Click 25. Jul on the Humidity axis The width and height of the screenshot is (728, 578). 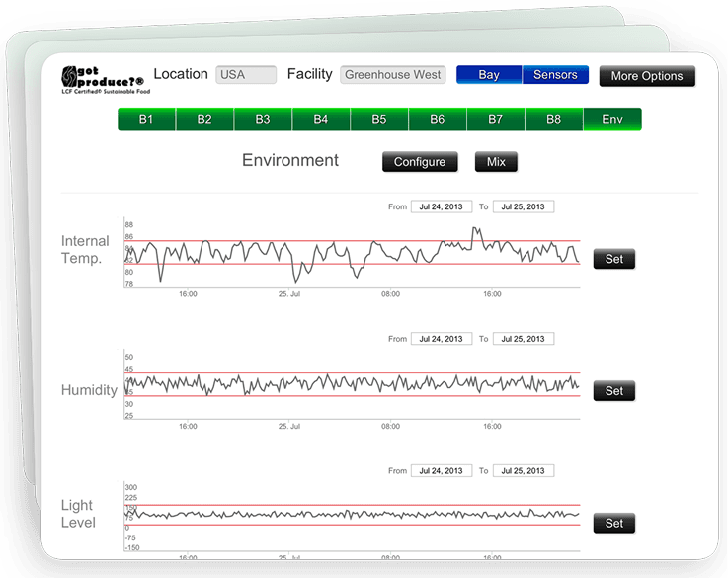click(x=289, y=426)
